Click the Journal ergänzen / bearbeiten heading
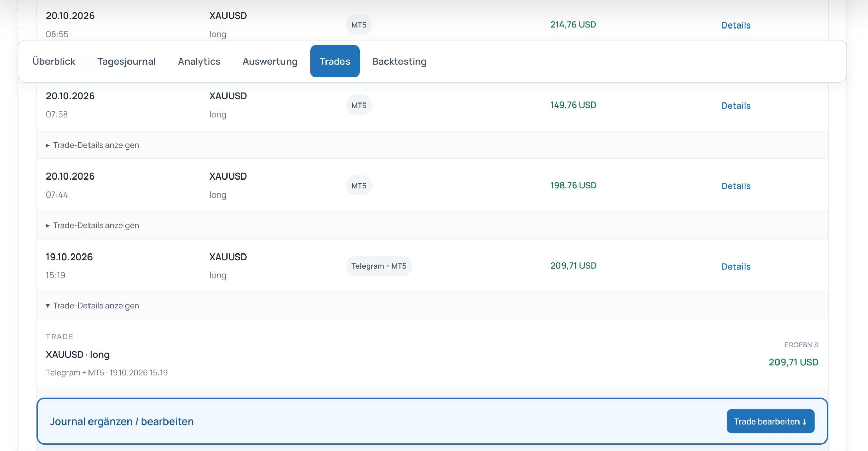The width and height of the screenshot is (868, 451). [122, 421]
